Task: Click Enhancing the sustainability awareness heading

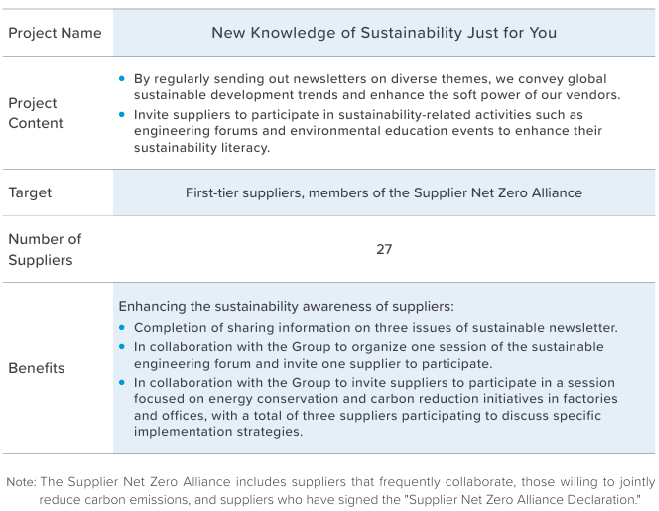Action: tap(286, 306)
